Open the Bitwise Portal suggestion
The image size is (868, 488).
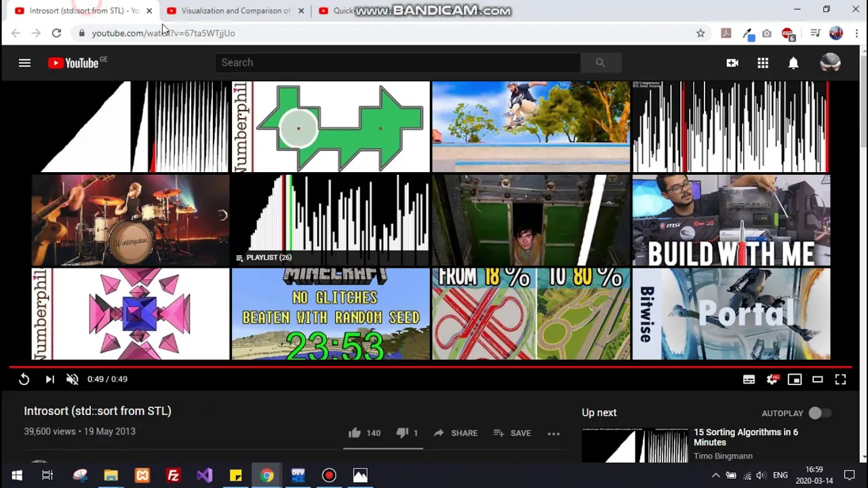click(731, 314)
